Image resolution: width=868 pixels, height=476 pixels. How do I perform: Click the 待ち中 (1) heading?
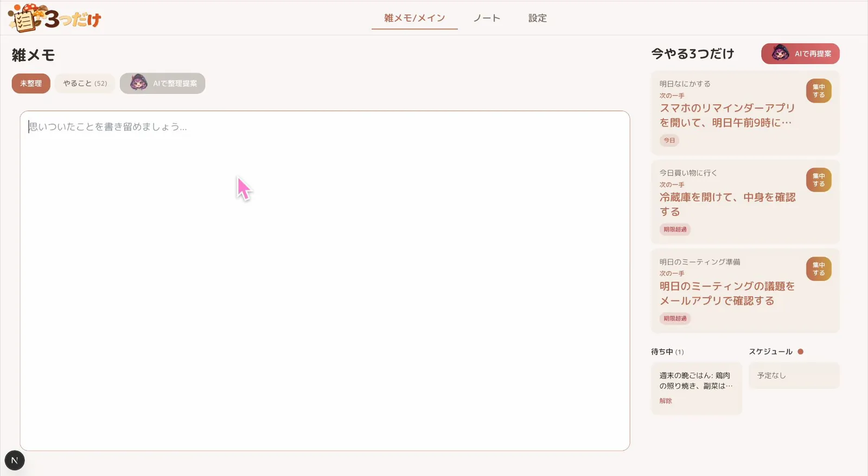pos(667,351)
